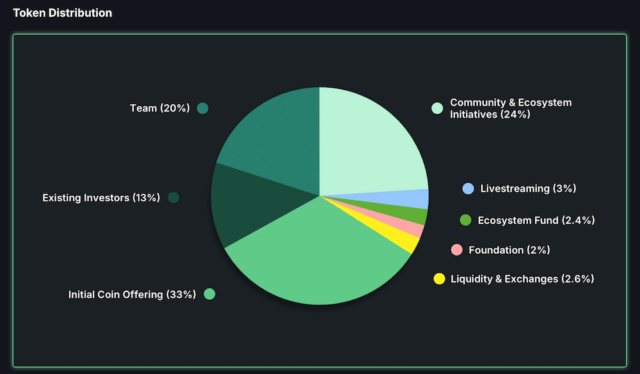Click the Existing Investors (13%) label

tap(101, 198)
